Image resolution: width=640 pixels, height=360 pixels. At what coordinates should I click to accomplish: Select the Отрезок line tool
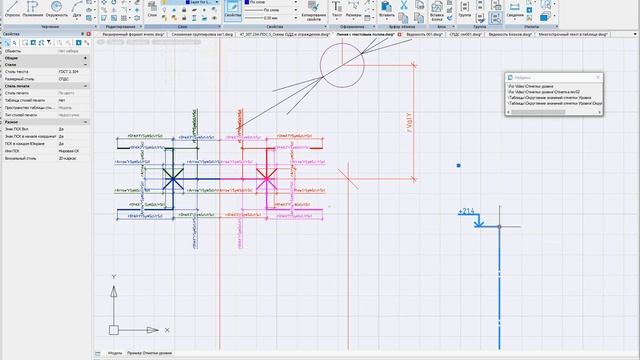12,9
